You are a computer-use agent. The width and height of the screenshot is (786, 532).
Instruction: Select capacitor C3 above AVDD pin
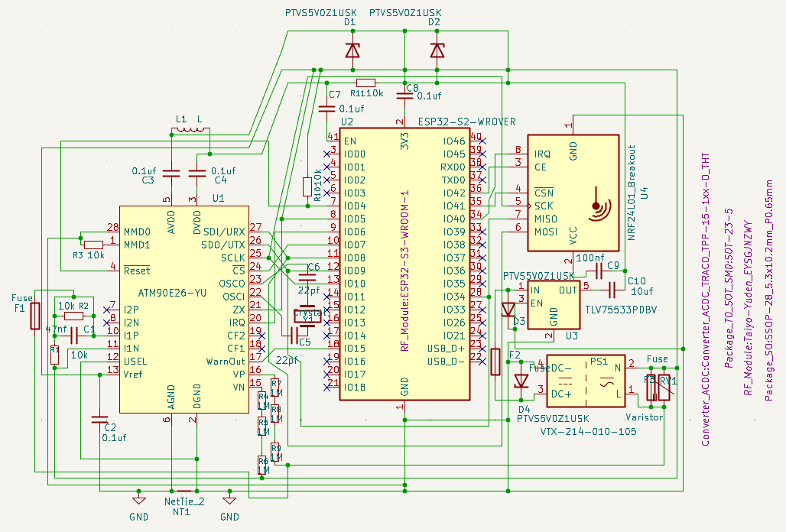click(x=171, y=174)
